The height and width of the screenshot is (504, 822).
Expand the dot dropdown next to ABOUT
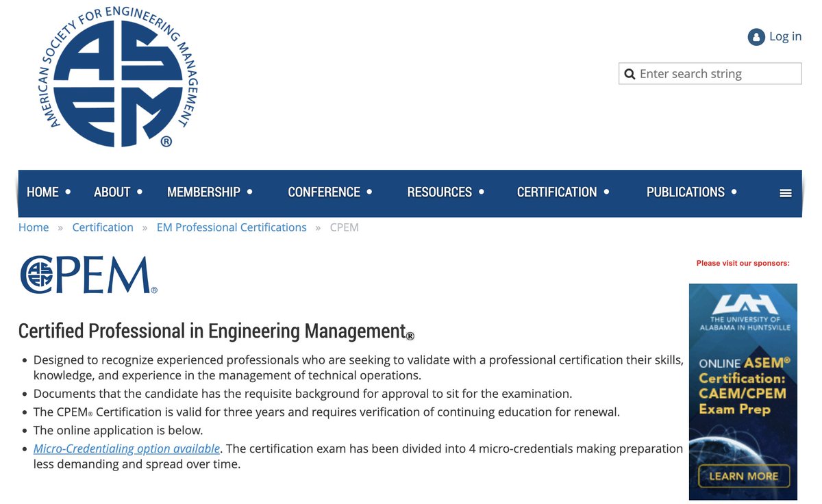point(140,192)
